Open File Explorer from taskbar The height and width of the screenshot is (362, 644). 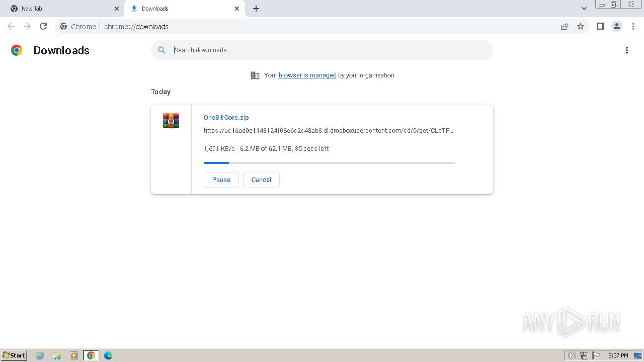[x=57, y=355]
